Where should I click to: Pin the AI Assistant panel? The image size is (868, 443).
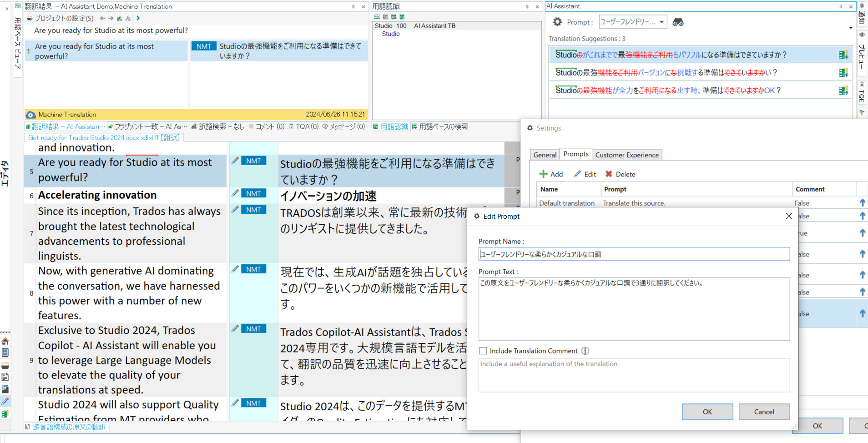click(841, 6)
